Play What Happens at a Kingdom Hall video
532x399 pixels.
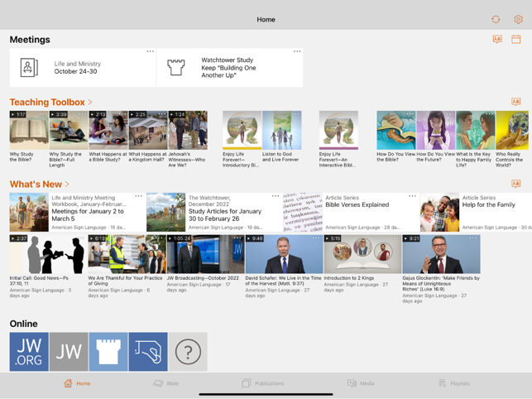(x=148, y=131)
